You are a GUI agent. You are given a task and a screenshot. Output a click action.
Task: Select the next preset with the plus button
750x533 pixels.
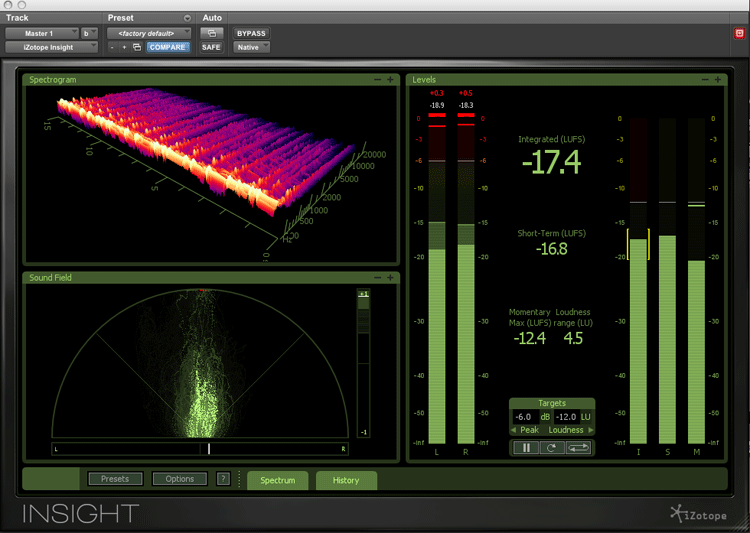124,47
